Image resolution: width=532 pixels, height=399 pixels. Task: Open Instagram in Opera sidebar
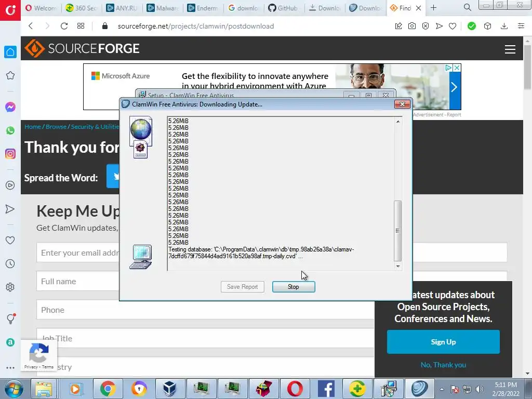[x=10, y=154]
